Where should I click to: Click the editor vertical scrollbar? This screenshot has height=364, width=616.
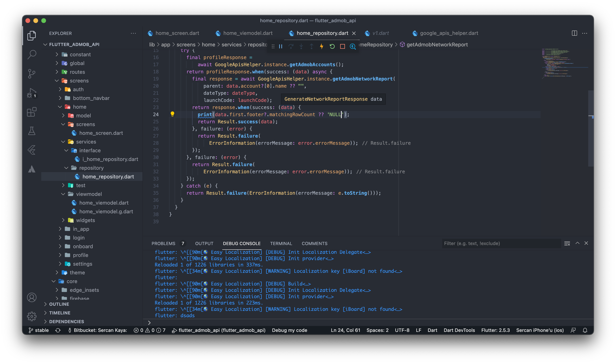coord(591,128)
